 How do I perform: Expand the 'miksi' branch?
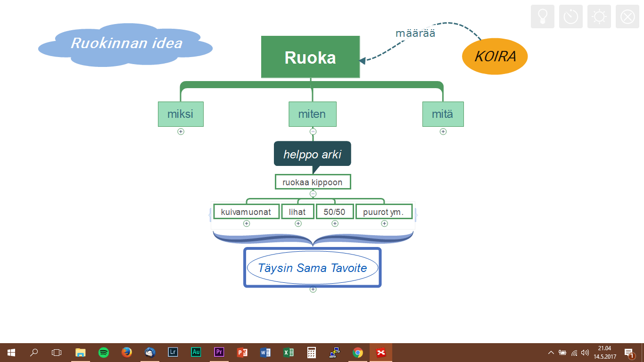coord(181,132)
